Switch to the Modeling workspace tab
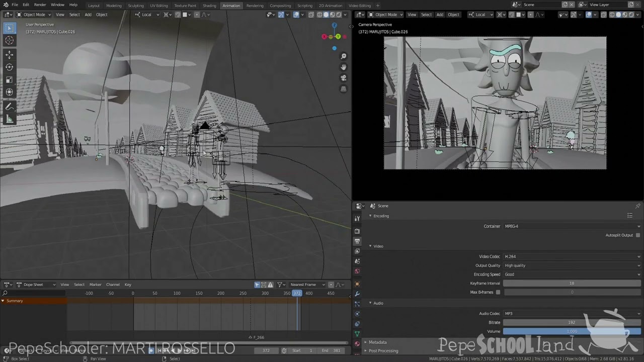The image size is (644, 362). click(x=114, y=6)
